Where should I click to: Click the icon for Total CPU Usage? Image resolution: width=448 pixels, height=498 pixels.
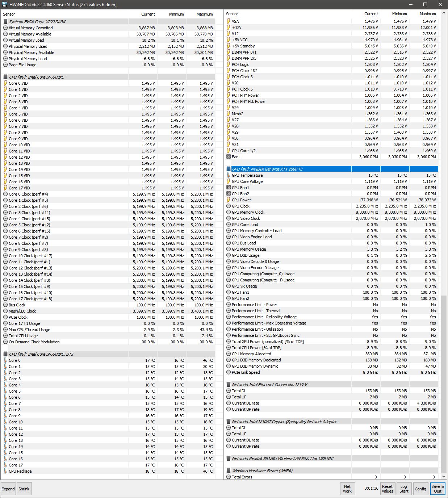[x=5, y=336]
